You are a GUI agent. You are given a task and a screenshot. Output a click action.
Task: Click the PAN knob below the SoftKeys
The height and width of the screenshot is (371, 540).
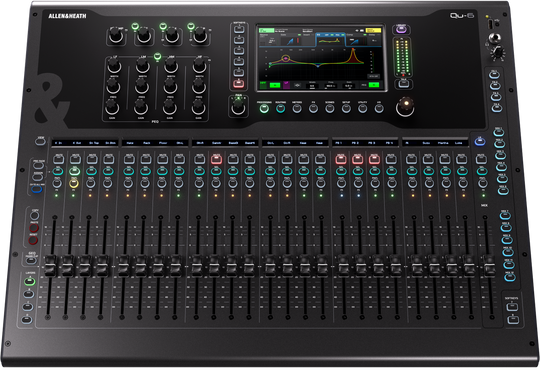click(x=238, y=107)
